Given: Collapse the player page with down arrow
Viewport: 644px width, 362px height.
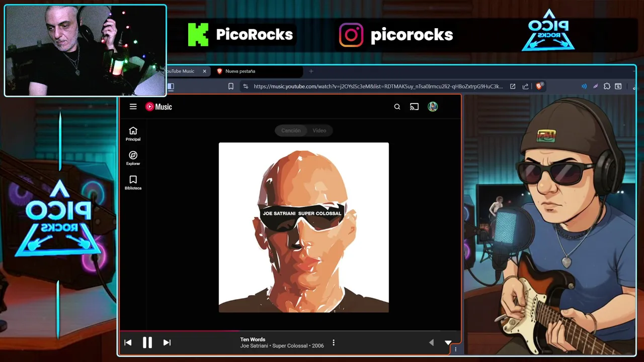Looking at the screenshot, I should (448, 342).
